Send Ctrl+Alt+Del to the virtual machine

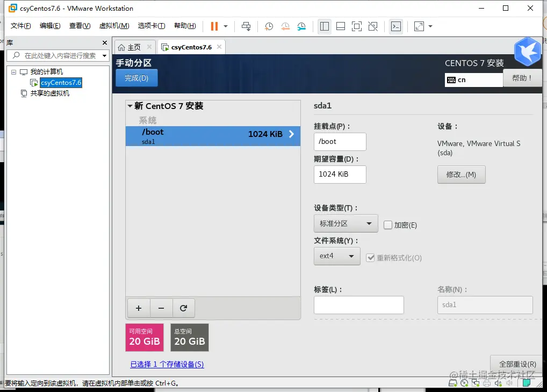246,26
